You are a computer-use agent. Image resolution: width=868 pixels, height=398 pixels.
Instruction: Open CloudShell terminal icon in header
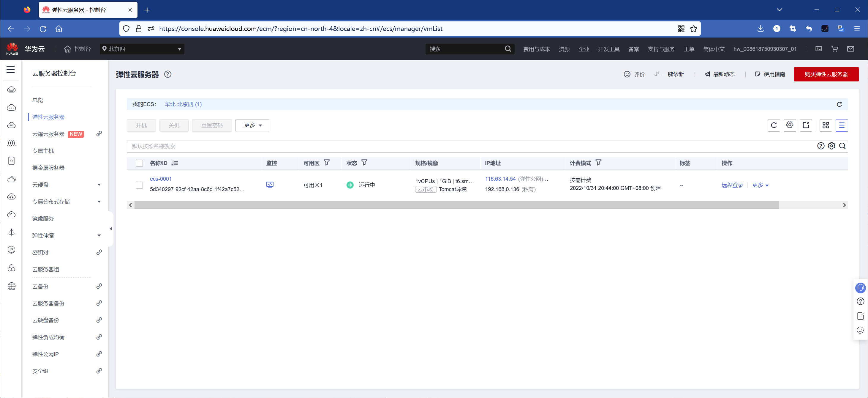(818, 49)
